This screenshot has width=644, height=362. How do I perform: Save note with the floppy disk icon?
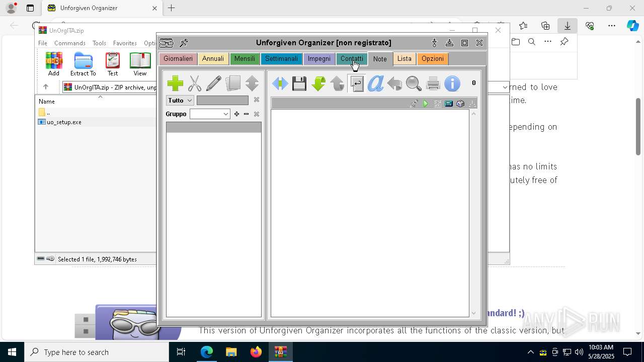point(299,83)
